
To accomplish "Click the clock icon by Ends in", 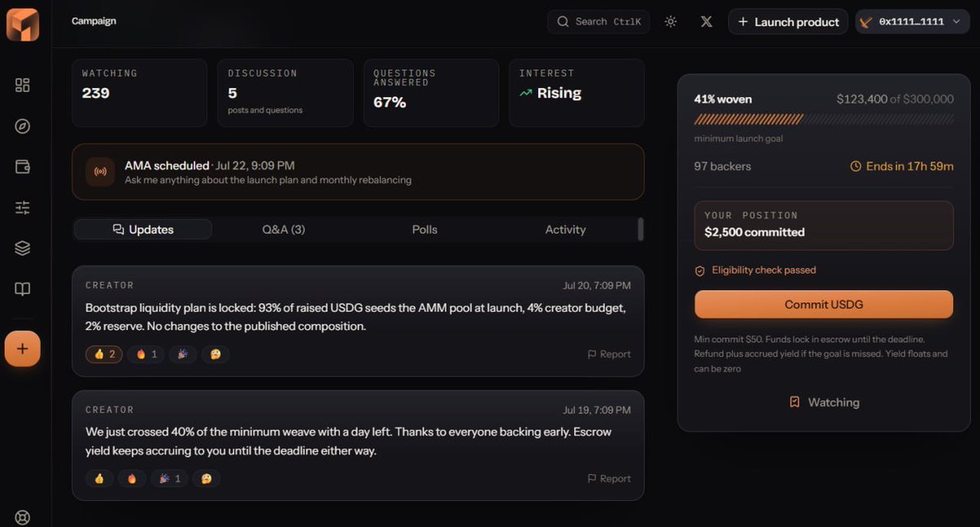I will click(856, 167).
